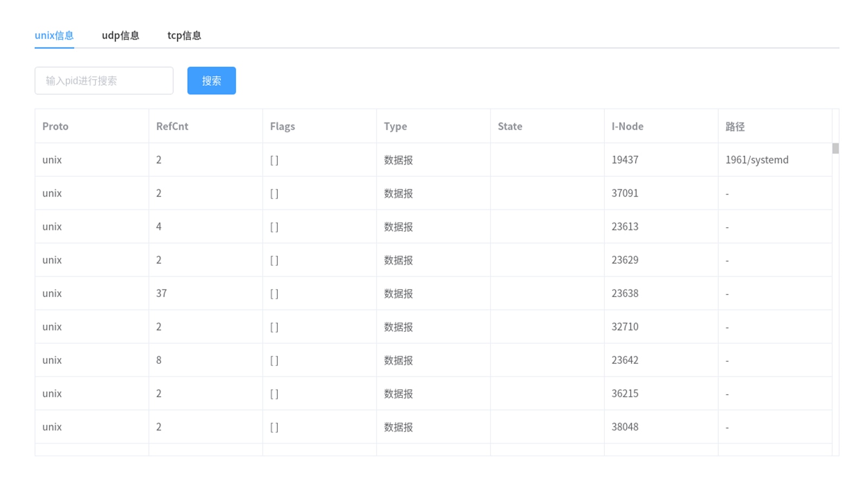
Task: Click the I-Node value 36215
Action: pos(625,394)
